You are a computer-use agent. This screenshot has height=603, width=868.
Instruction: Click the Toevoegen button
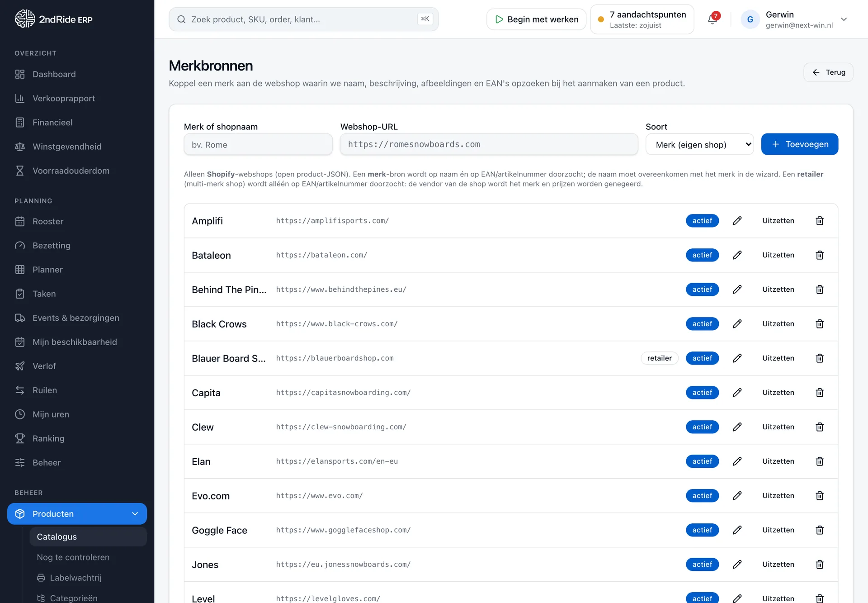799,144
